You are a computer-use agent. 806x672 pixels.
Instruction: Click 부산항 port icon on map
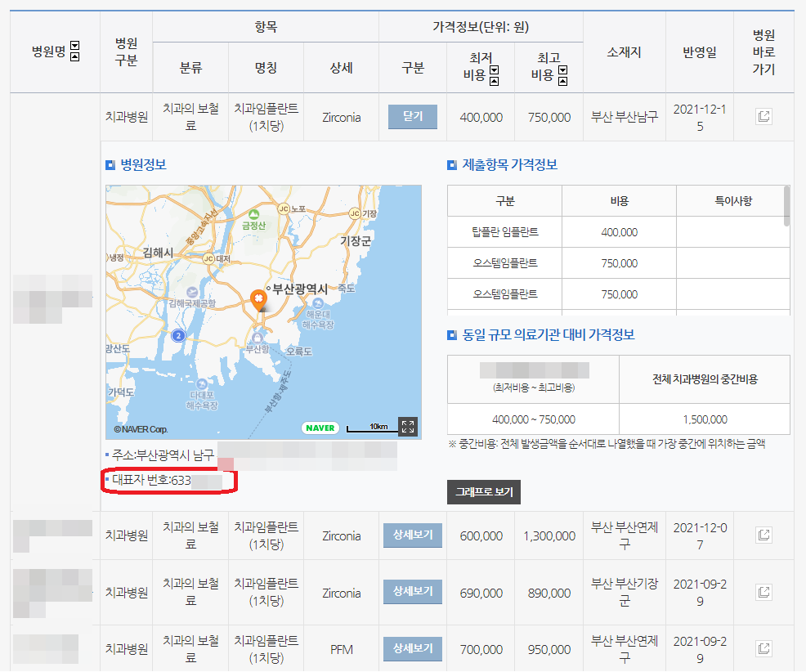[x=257, y=338]
